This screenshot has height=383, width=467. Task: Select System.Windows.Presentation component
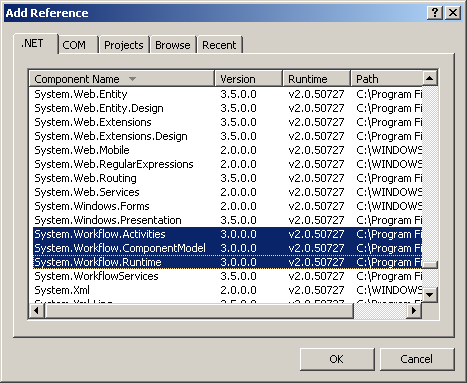[x=227, y=220]
